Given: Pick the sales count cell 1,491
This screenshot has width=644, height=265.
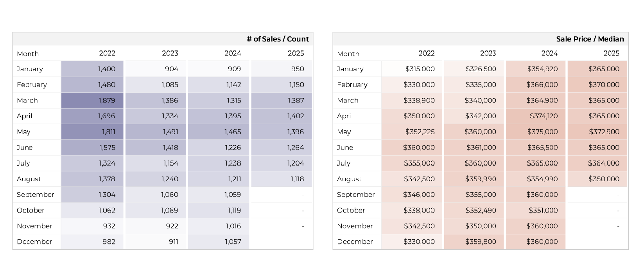Looking at the screenshot, I should tap(156, 132).
